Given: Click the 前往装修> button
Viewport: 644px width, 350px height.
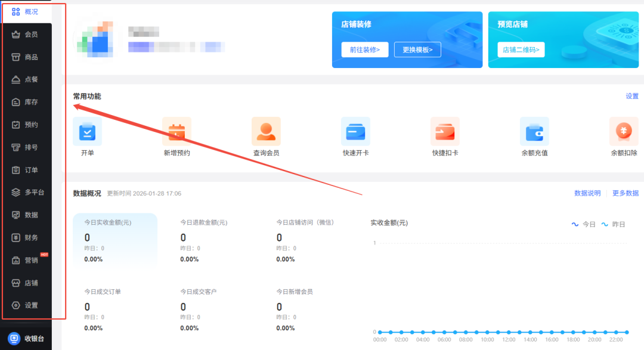Looking at the screenshot, I should pos(365,49).
